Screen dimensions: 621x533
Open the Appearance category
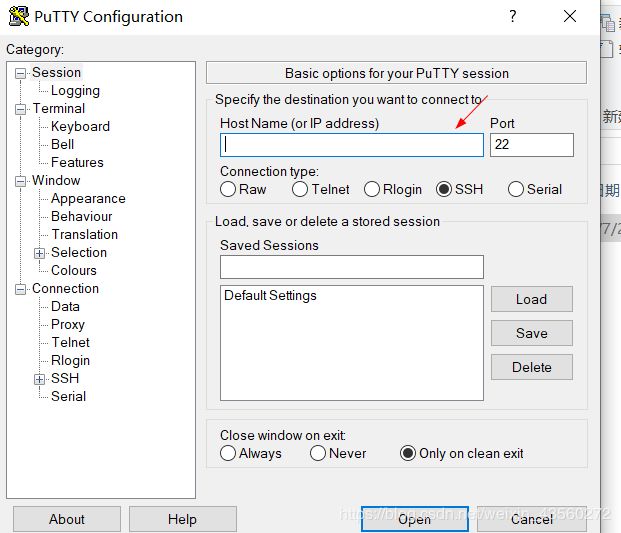(88, 198)
